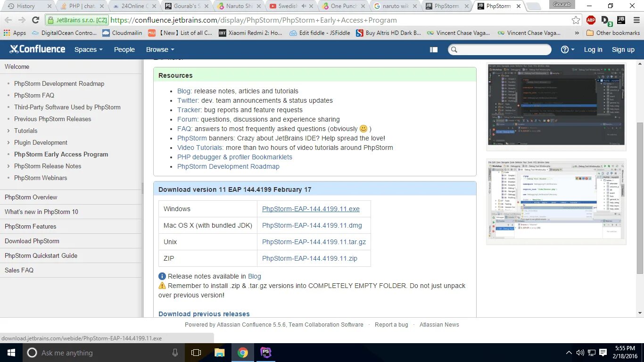Image resolution: width=644 pixels, height=362 pixels.
Task: Open the Action Center notification icon
Action: point(603,353)
